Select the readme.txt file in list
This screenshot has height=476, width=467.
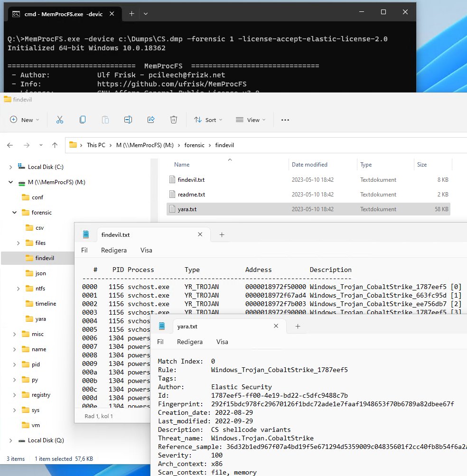point(308,194)
